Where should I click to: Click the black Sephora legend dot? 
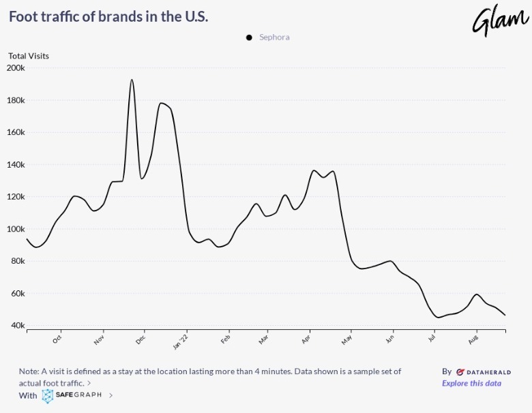[x=249, y=37]
